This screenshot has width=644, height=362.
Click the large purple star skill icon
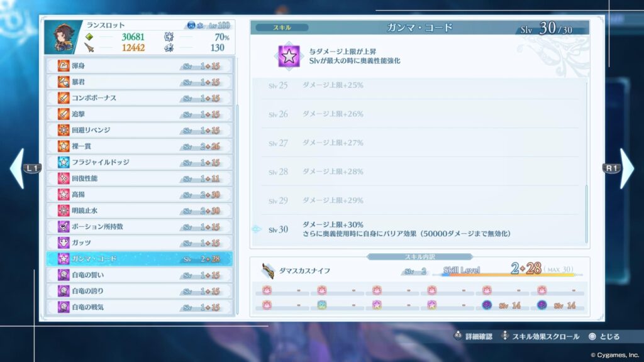(x=288, y=56)
